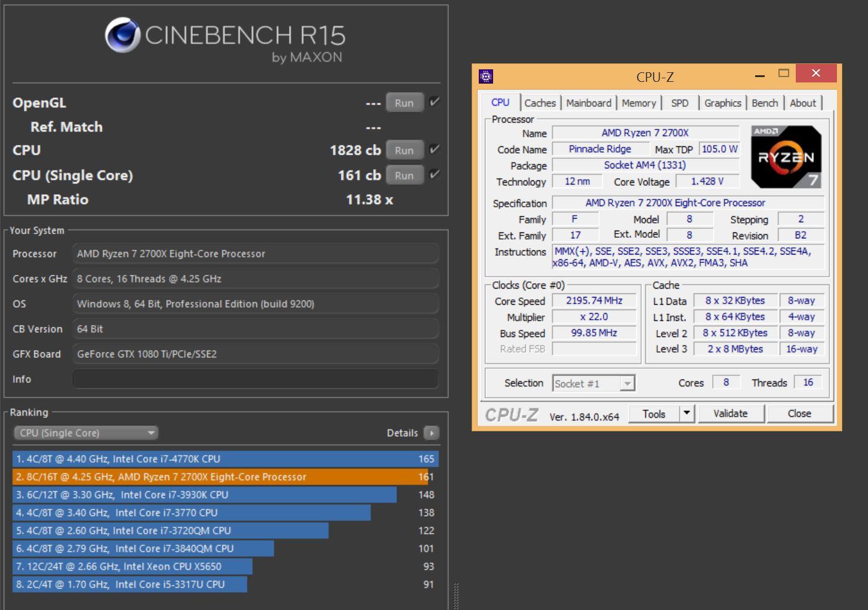Click the Validate button in CPU-Z
868x610 pixels.
[x=731, y=413]
